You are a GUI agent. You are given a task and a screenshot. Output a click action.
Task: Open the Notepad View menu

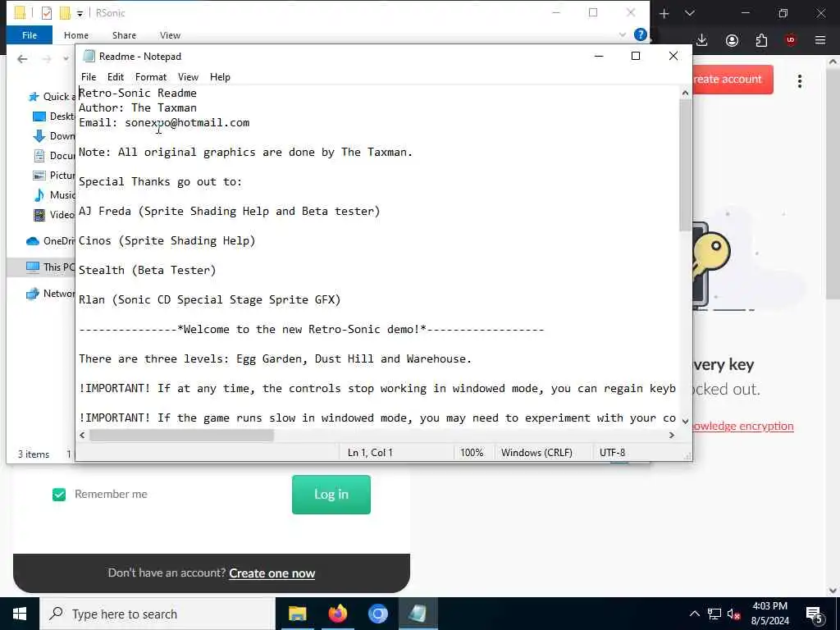click(188, 77)
